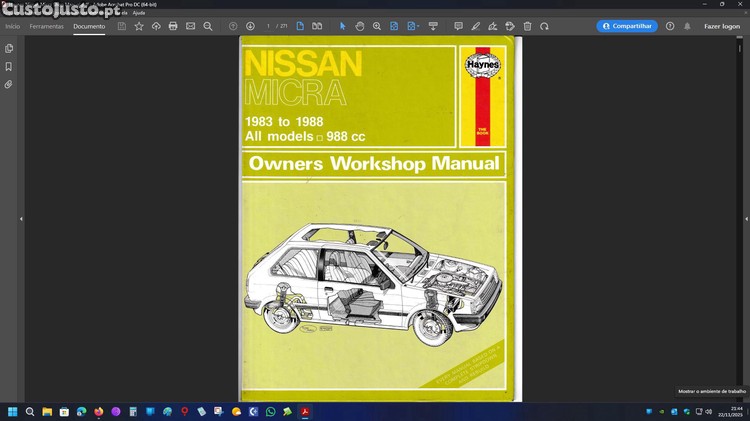Select the highlighter pen tool
Screen dimensions: 750x421
tap(475, 26)
